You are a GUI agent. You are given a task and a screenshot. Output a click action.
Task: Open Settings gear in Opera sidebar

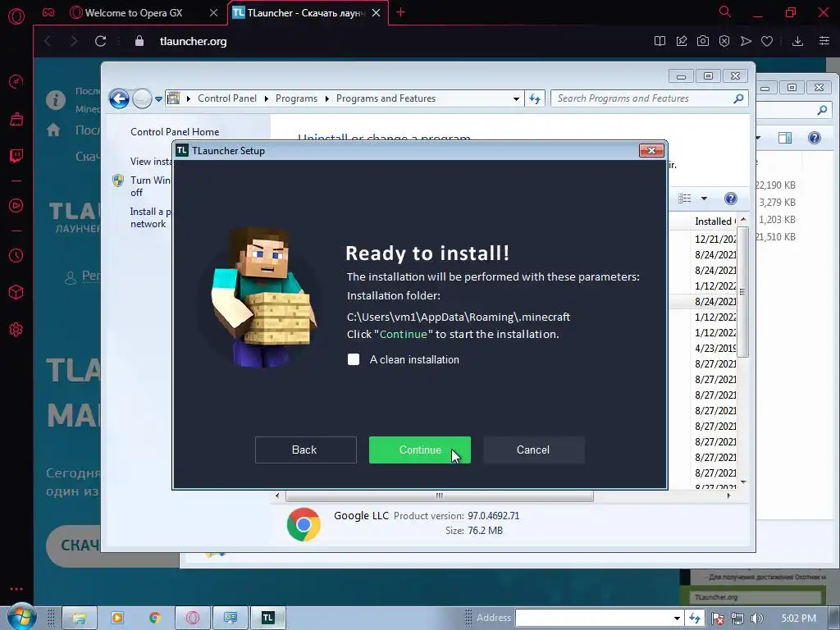pos(16,330)
